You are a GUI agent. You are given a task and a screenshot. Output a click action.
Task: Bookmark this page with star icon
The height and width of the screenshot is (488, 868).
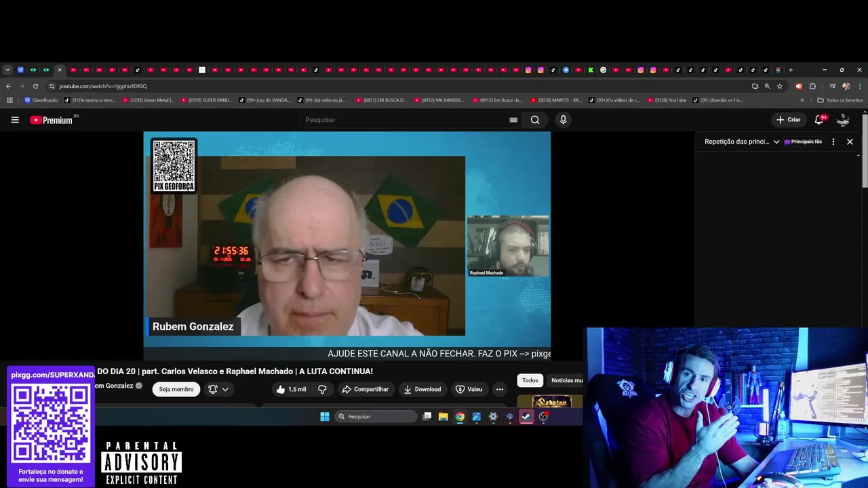tap(780, 86)
